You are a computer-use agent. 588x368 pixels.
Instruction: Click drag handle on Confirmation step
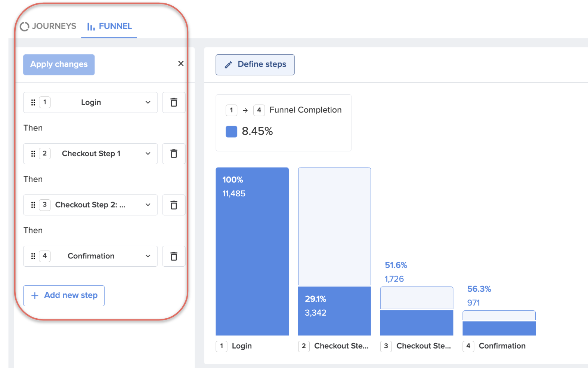tap(33, 256)
